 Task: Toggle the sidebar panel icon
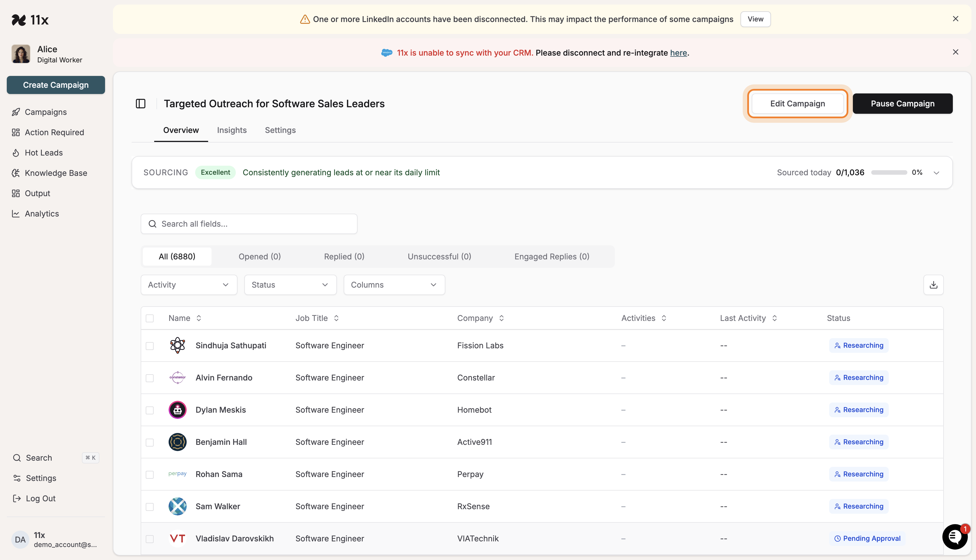coord(140,104)
